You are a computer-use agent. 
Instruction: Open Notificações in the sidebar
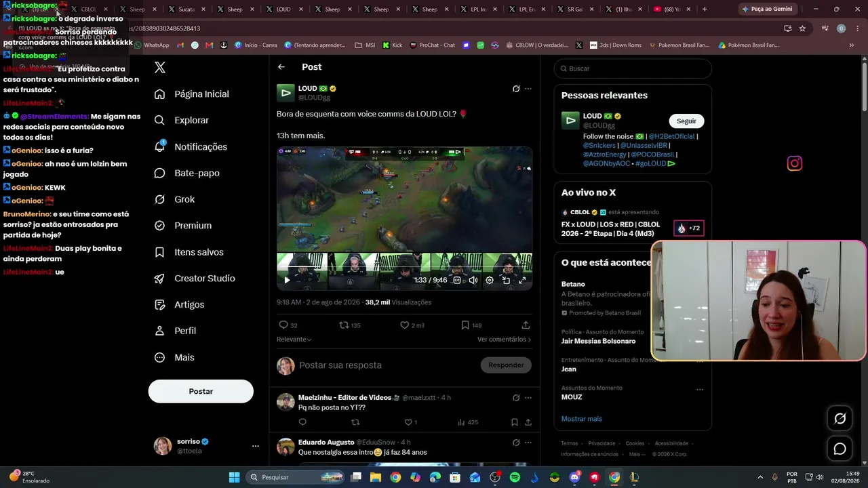click(191, 146)
